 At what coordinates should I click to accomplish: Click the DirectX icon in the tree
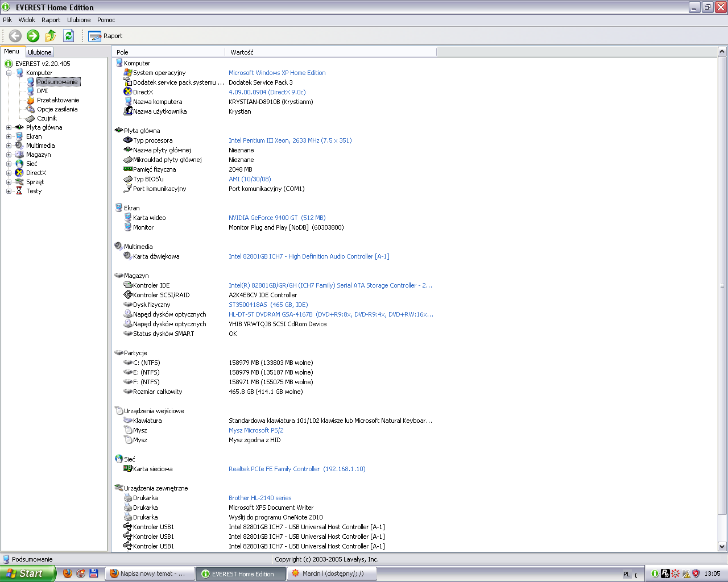coord(19,173)
